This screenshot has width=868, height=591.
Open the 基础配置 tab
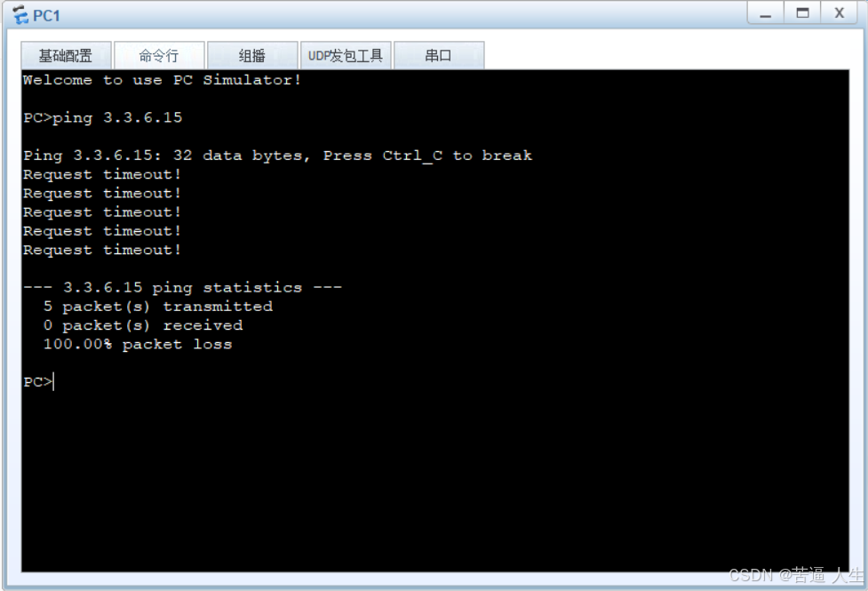[66, 55]
